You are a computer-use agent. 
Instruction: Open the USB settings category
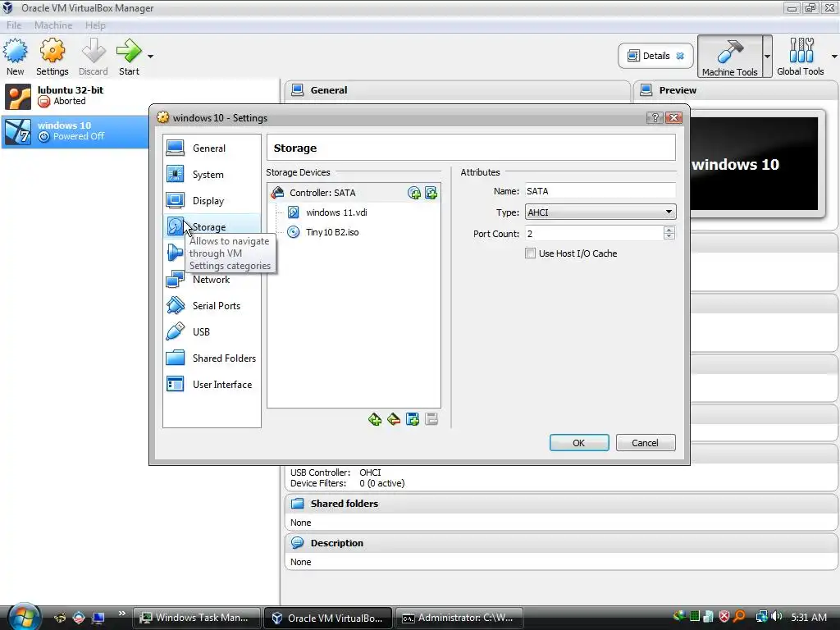212,331
